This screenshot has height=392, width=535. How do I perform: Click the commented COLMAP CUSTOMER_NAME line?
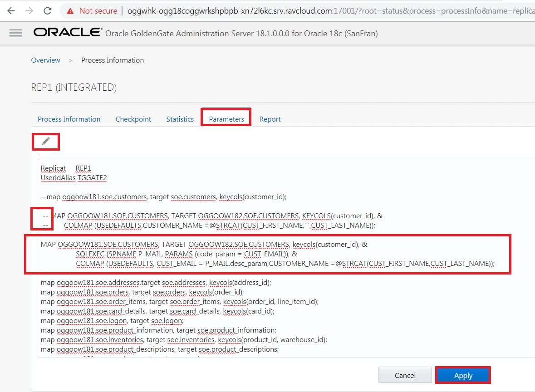click(209, 225)
